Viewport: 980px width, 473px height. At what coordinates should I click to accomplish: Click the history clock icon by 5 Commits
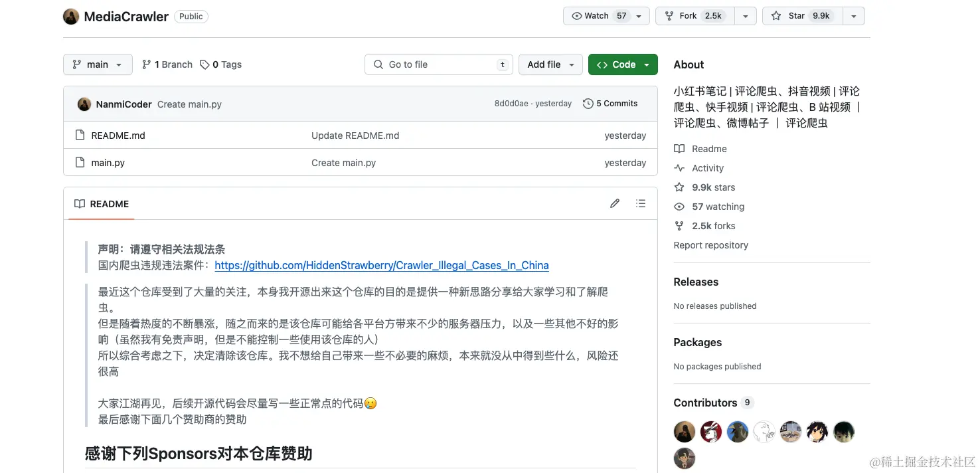coord(588,104)
